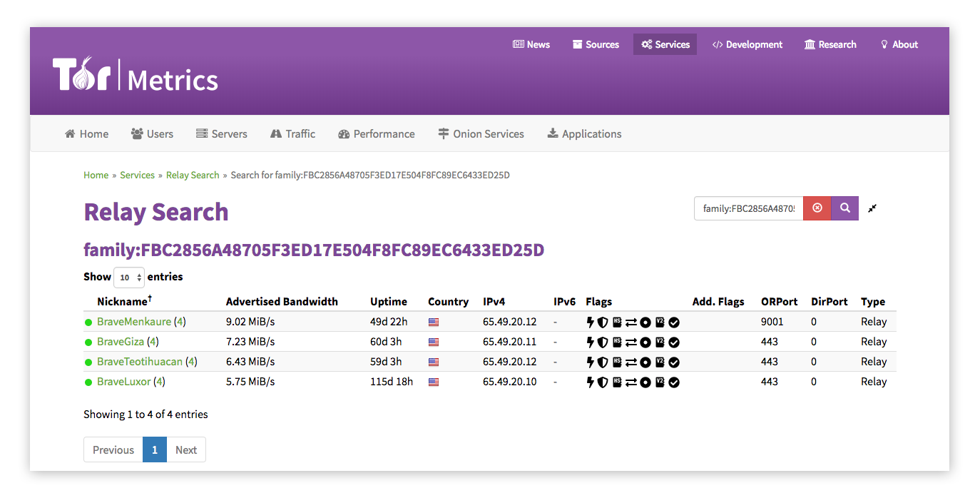Click BraveMenkaure's Fast lightning bolt flag
980x498 pixels.
coord(591,322)
